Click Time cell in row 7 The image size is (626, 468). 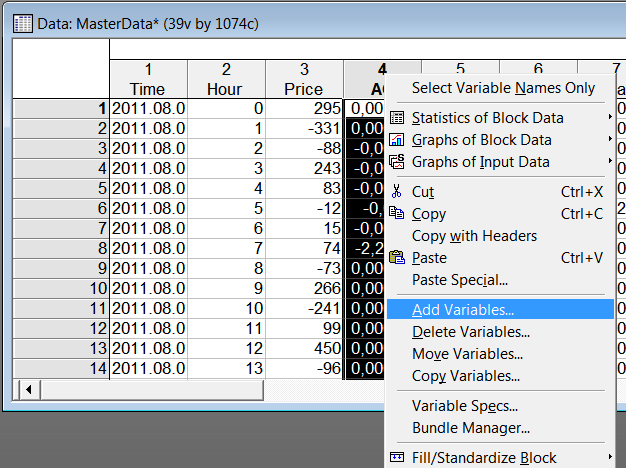[x=148, y=228]
